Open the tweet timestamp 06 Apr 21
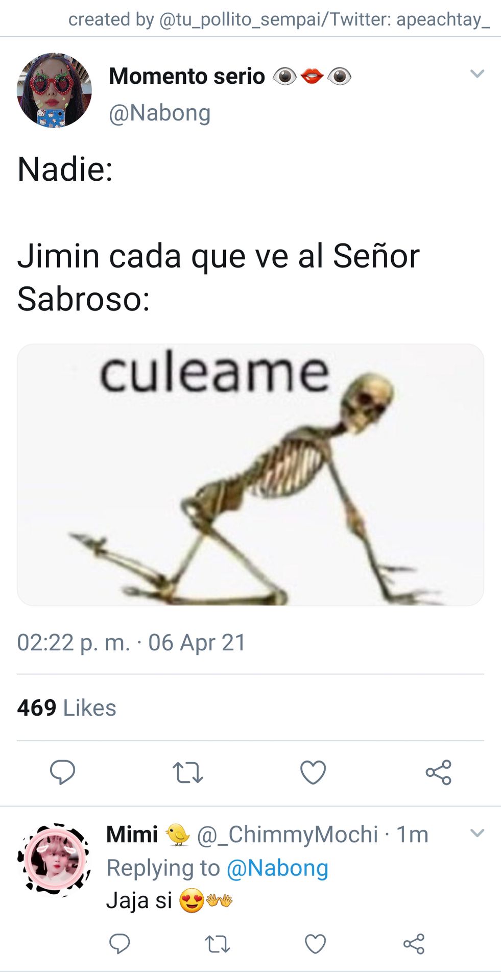 (x=197, y=643)
